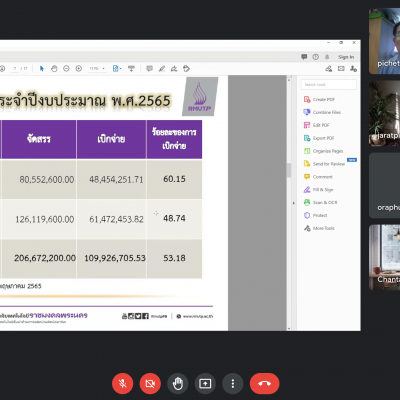Expand the fit page options dropdown
The image size is (400, 400).
point(117,69)
